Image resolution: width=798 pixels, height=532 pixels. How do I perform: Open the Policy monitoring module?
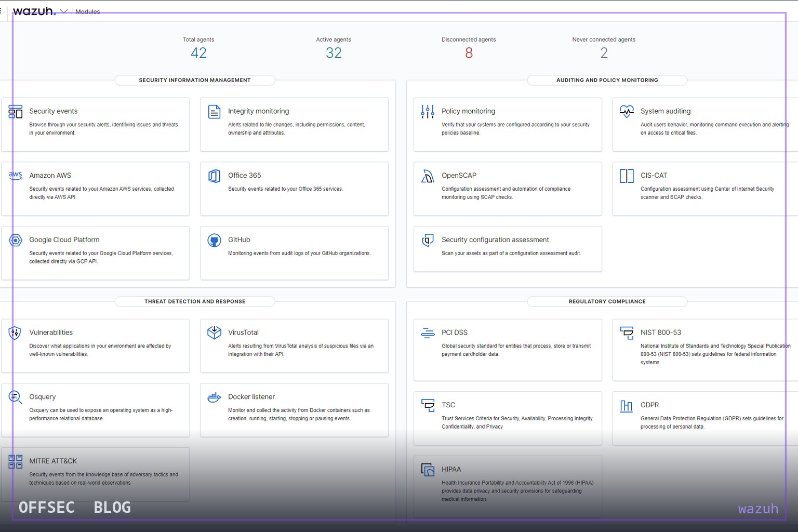508,124
